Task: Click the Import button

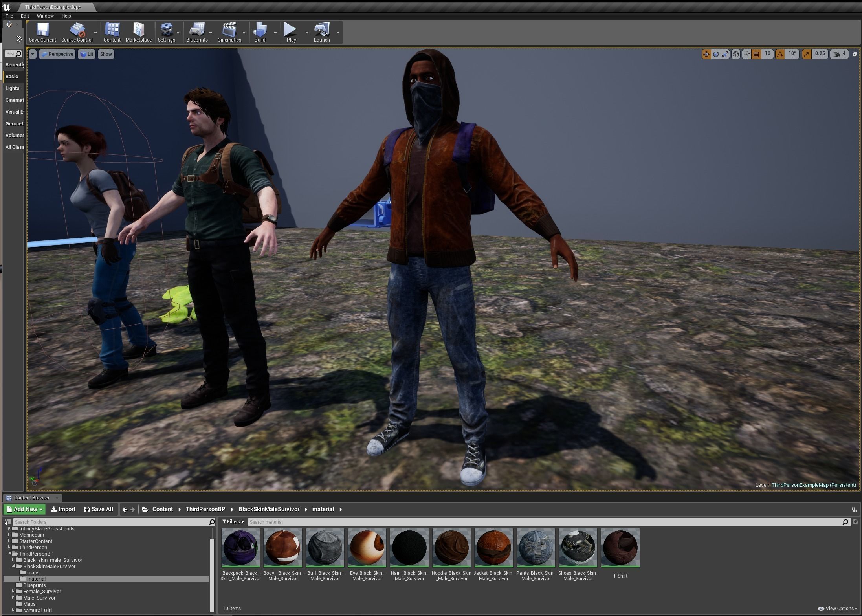Action: (63, 509)
